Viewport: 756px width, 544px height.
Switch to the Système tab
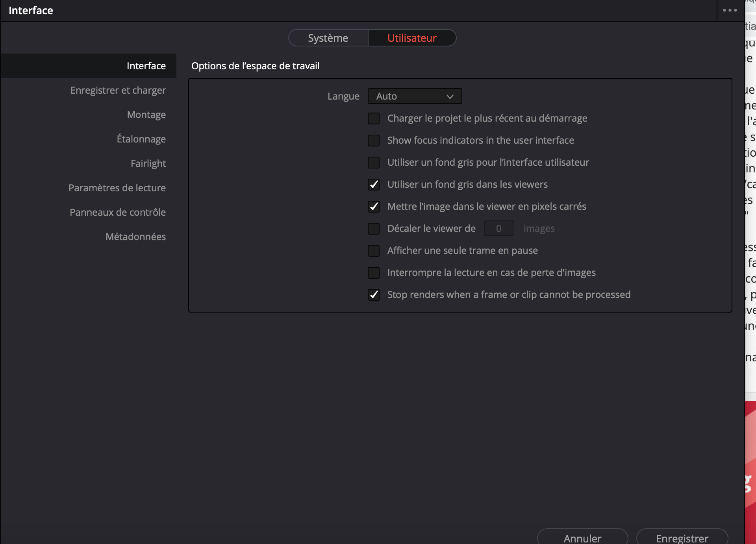(x=328, y=38)
